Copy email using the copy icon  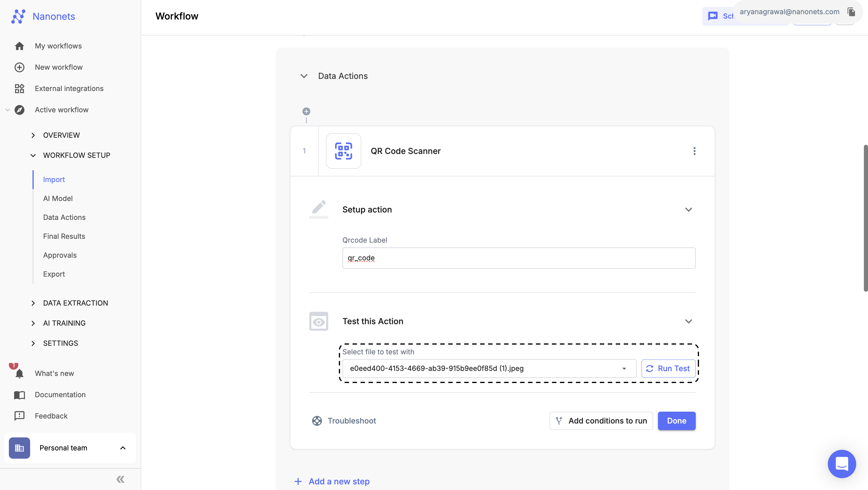851,12
